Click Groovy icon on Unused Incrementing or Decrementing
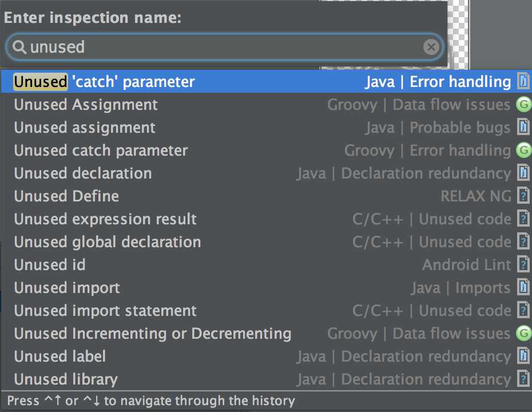 point(523,334)
